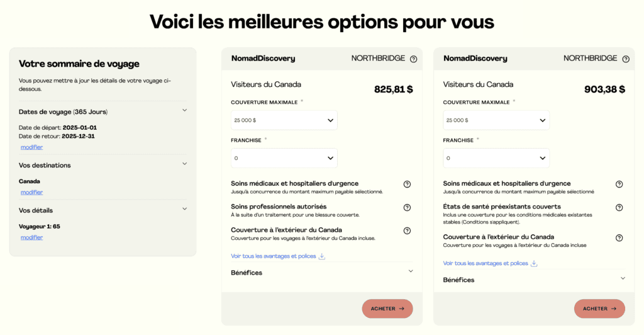Click modifier link under travel dates
The height and width of the screenshot is (335, 644).
pyautogui.click(x=31, y=147)
